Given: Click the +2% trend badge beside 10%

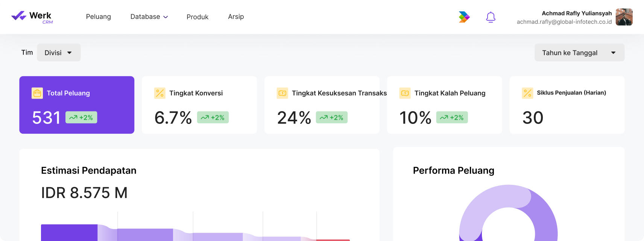Looking at the screenshot, I should pos(452,117).
